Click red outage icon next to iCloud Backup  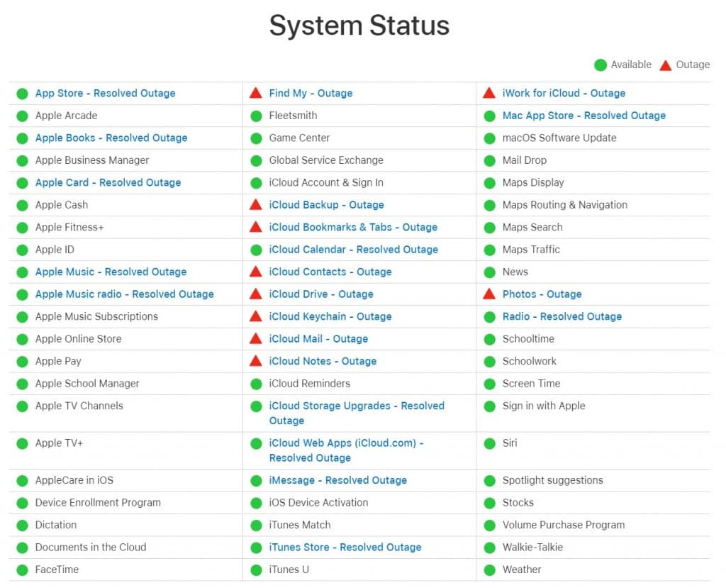coord(256,205)
